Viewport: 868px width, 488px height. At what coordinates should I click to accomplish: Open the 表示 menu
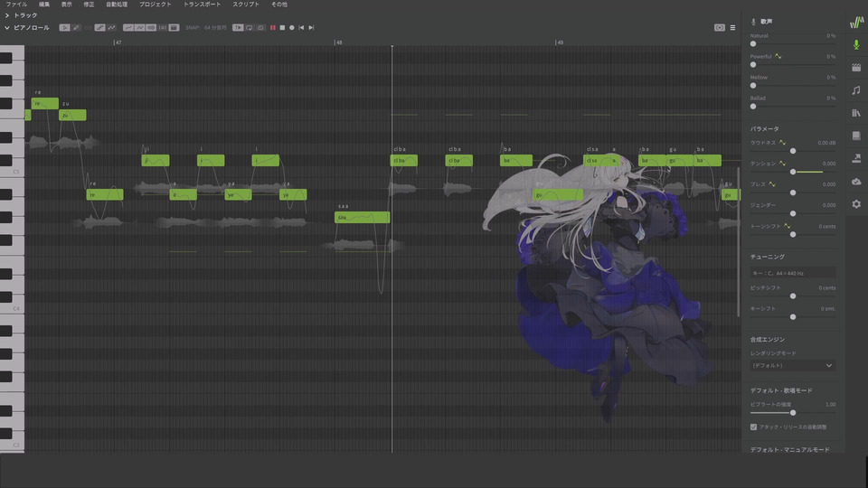tap(66, 5)
